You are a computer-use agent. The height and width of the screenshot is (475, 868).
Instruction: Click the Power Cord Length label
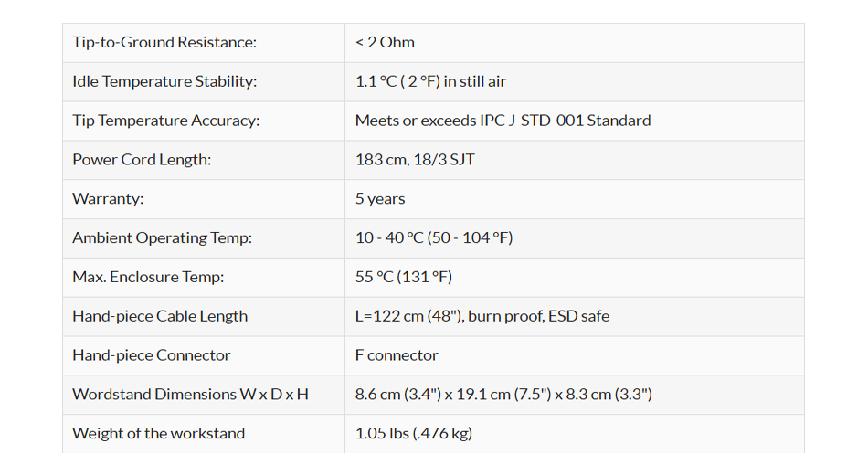[142, 160]
